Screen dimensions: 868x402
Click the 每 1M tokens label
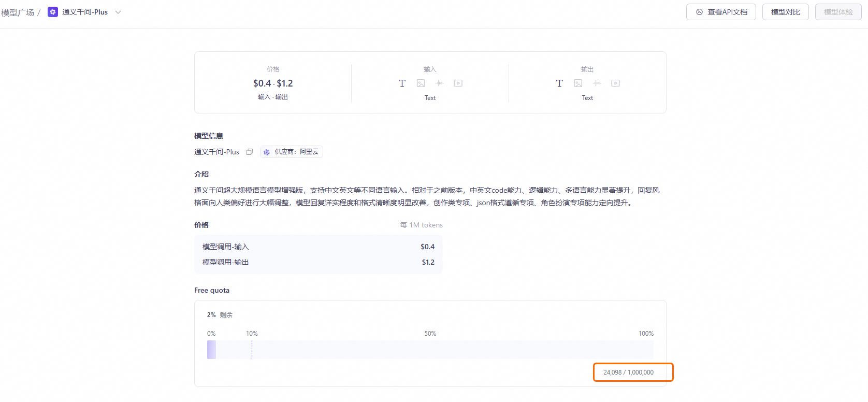(421, 225)
